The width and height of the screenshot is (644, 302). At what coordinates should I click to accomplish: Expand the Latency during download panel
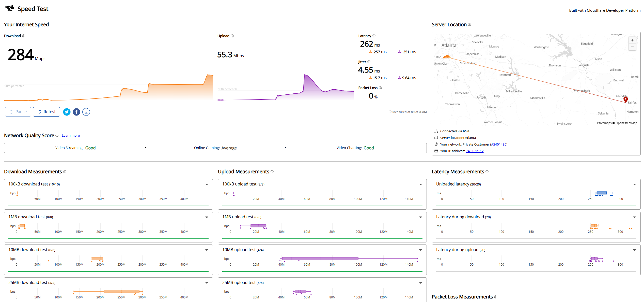click(635, 217)
